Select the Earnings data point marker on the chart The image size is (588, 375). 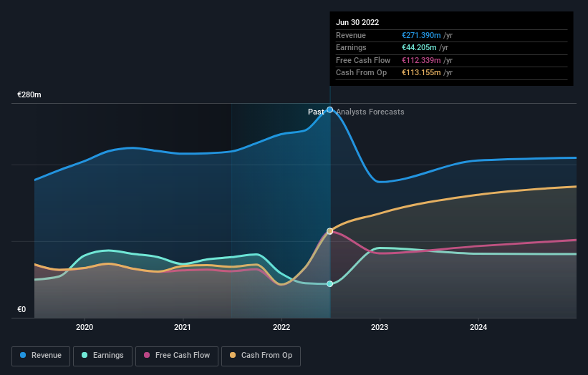point(329,284)
